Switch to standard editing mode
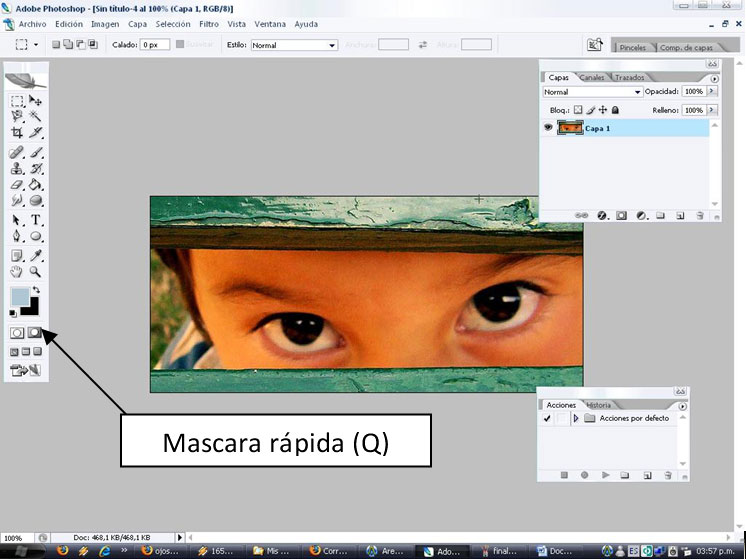 [x=17, y=333]
